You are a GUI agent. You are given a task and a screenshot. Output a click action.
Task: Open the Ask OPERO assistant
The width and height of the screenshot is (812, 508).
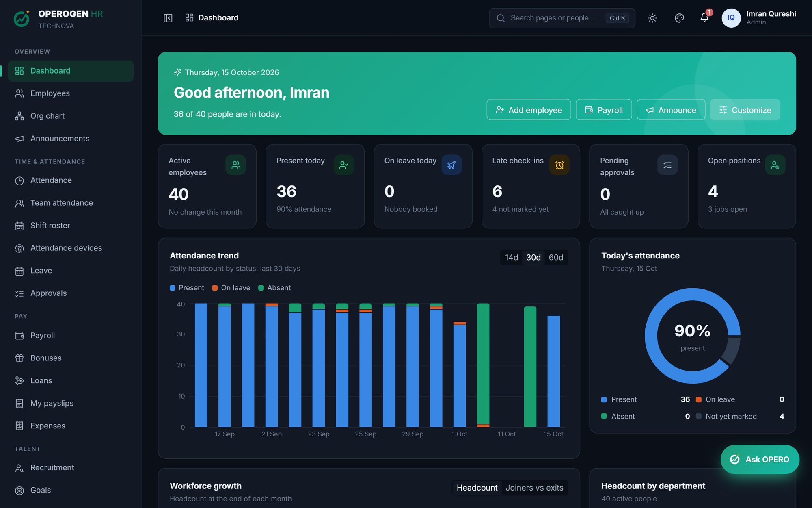click(x=760, y=459)
